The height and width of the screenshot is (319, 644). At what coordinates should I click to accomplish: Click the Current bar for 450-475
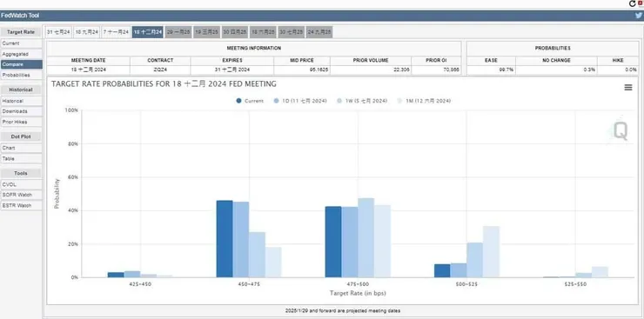[225, 239]
